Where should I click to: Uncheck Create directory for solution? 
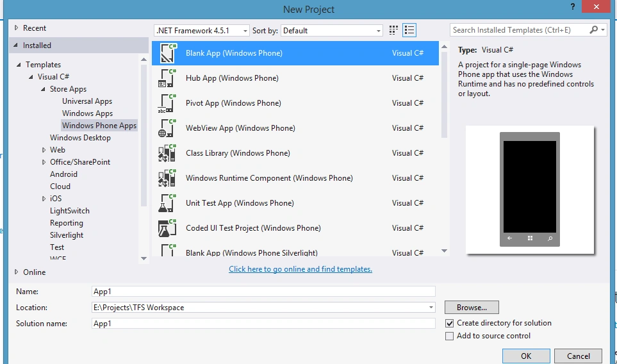click(x=449, y=324)
